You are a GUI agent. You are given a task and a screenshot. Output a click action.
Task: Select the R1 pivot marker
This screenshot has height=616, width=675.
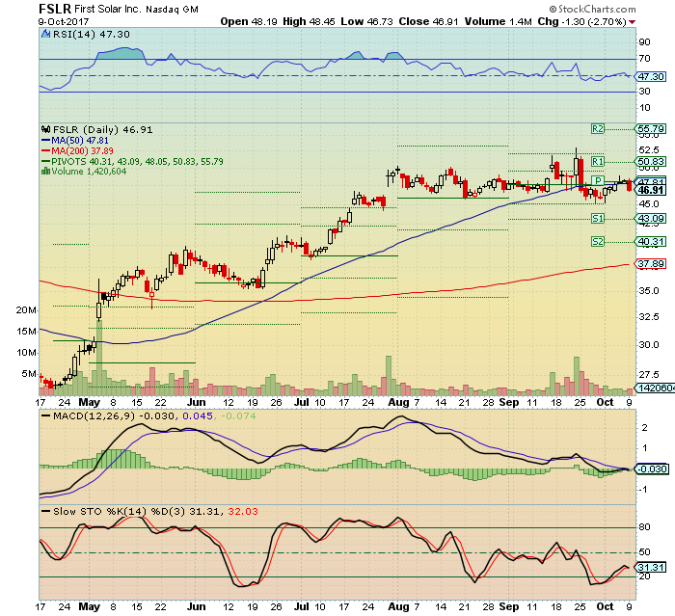[598, 161]
